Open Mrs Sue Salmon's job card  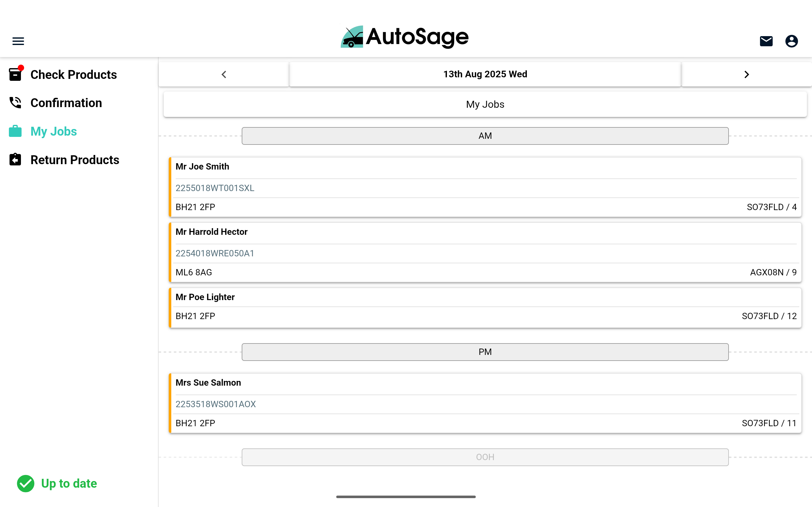485,402
